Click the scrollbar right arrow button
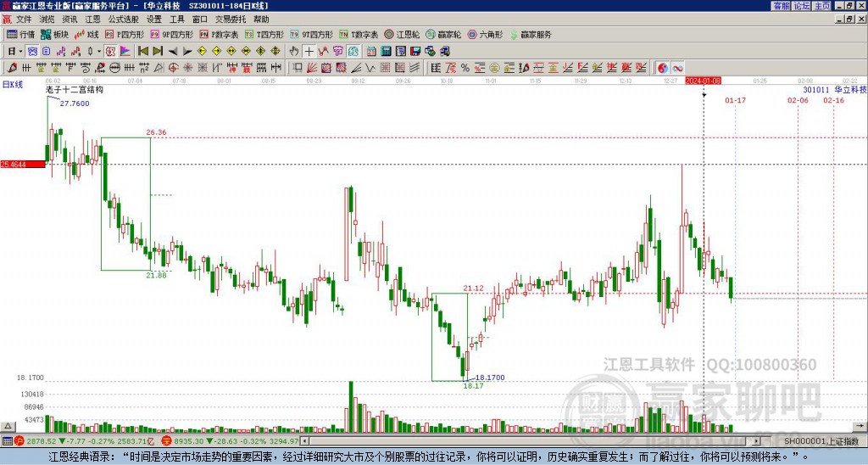868x465 pixels. tap(757, 441)
